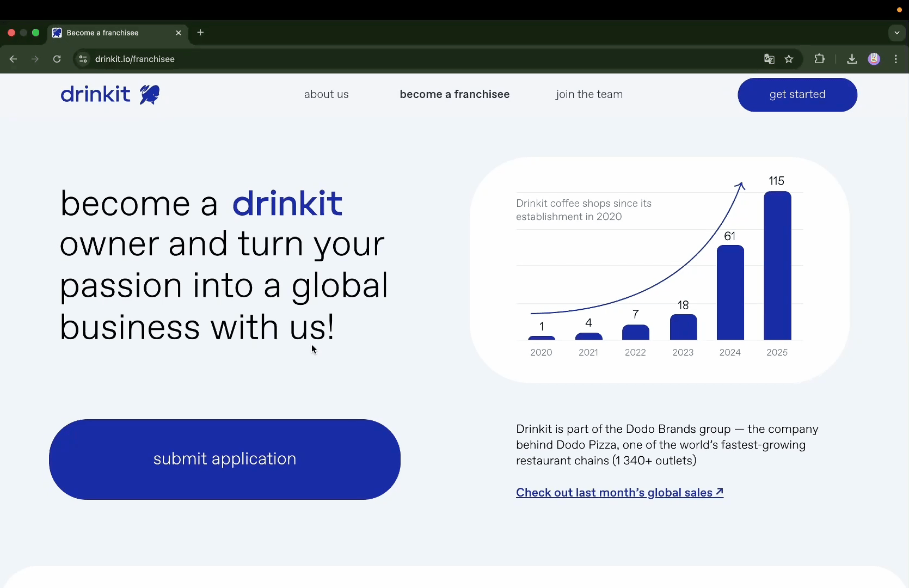Open a new browser tab
This screenshot has width=909, height=588.
click(200, 33)
